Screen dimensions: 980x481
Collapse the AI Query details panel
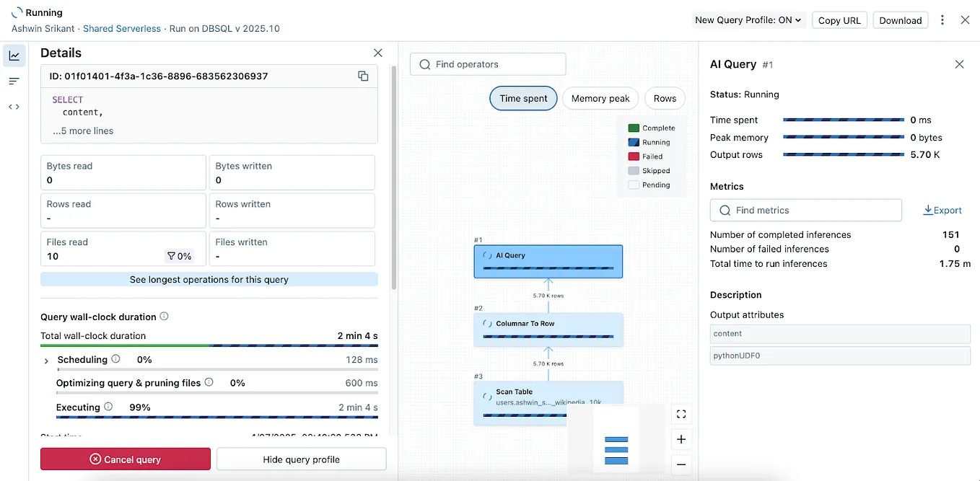(x=959, y=64)
